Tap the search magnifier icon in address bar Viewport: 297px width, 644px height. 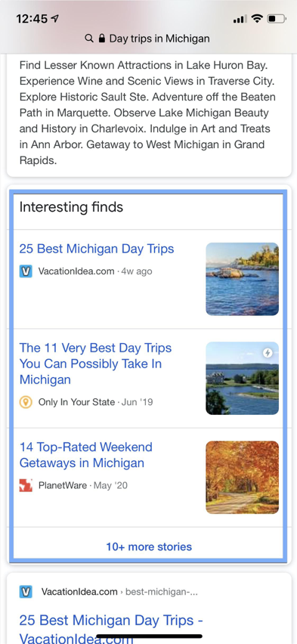click(x=88, y=39)
